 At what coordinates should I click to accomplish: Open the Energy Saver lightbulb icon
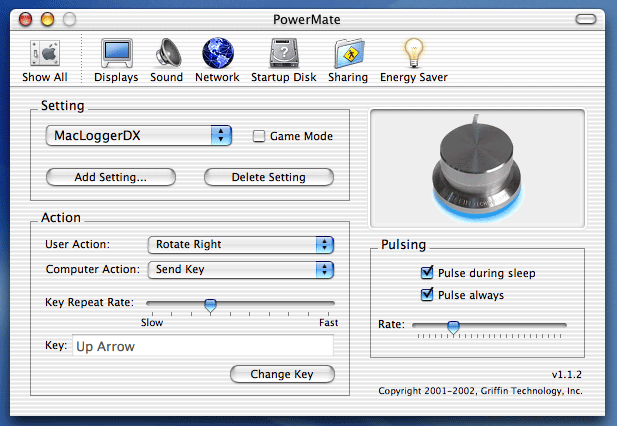[413, 55]
